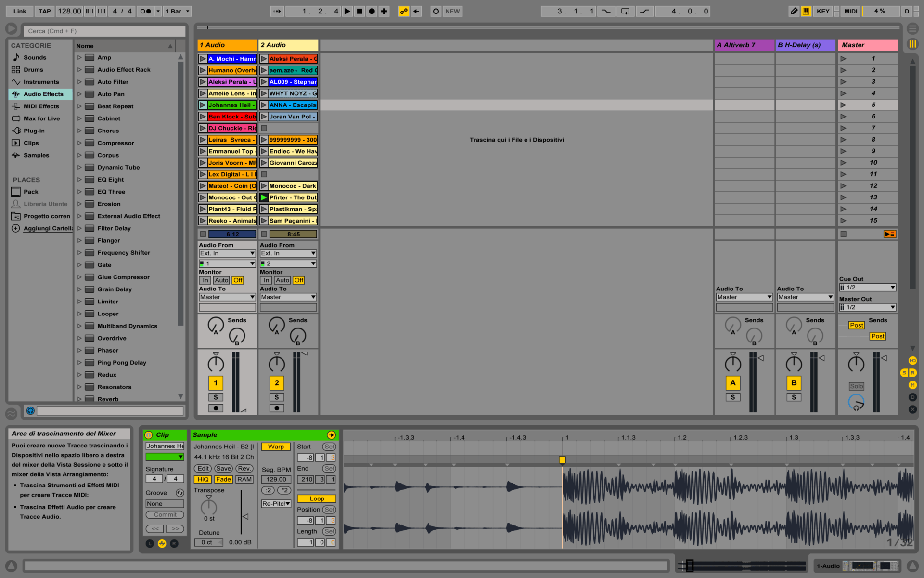The width and height of the screenshot is (924, 578).
Task: Toggle the punch-in switch icon
Action: coord(606,11)
